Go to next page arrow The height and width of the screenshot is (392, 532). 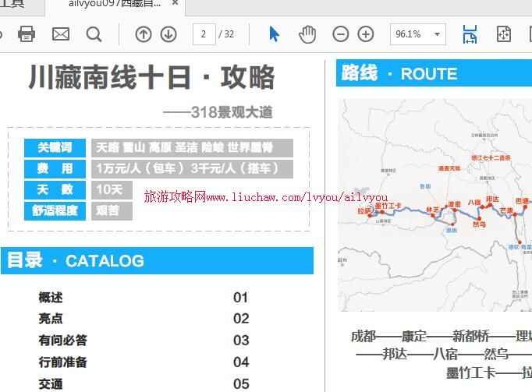click(168, 34)
